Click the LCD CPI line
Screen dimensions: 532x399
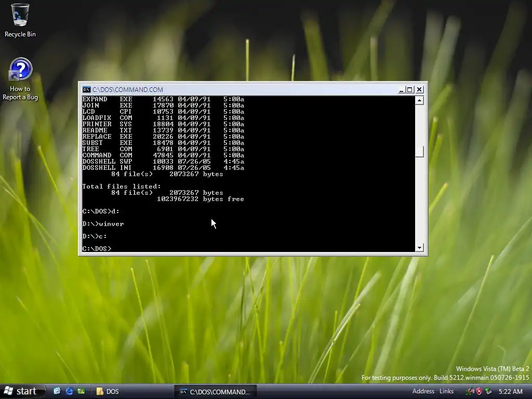163,112
